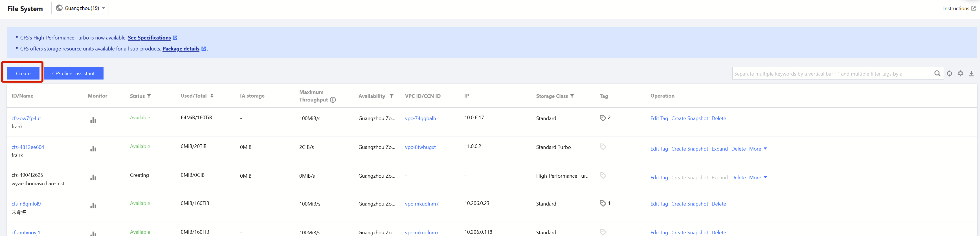
Task: Expand More menu for cfs-4812ee604
Action: pos(758,149)
